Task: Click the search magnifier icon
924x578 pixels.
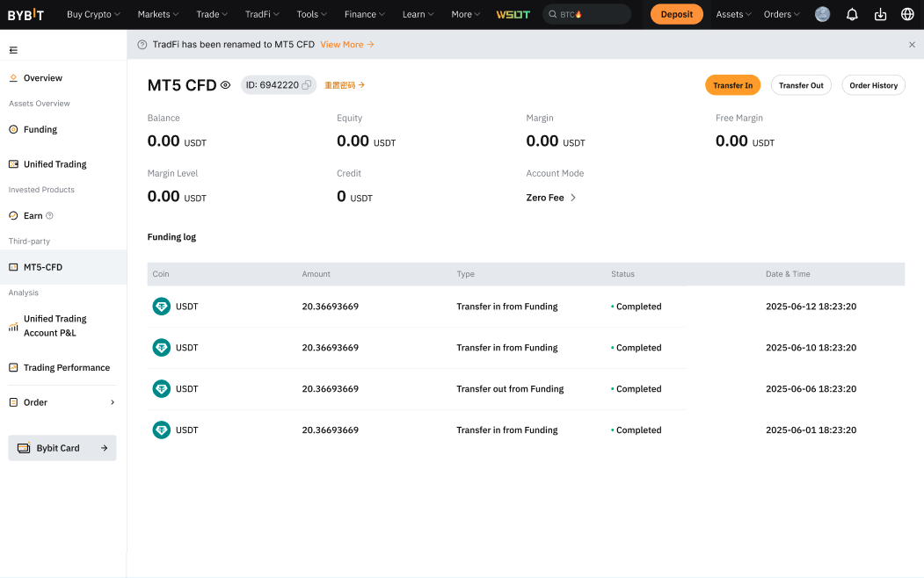Action: pos(553,15)
